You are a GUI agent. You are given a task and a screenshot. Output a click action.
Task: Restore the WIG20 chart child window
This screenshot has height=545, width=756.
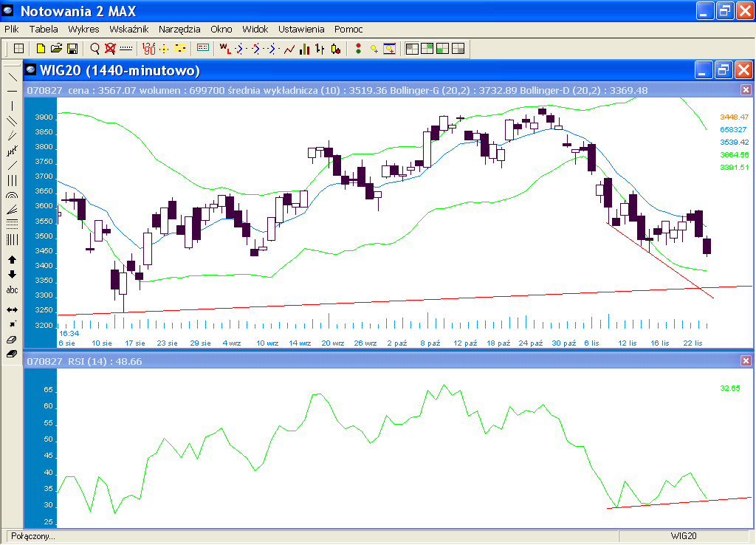724,70
